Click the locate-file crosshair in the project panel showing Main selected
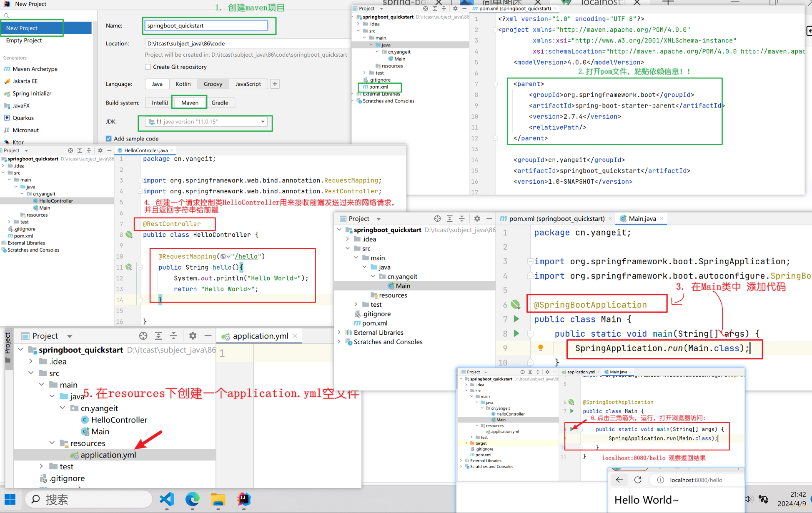 (x=437, y=218)
